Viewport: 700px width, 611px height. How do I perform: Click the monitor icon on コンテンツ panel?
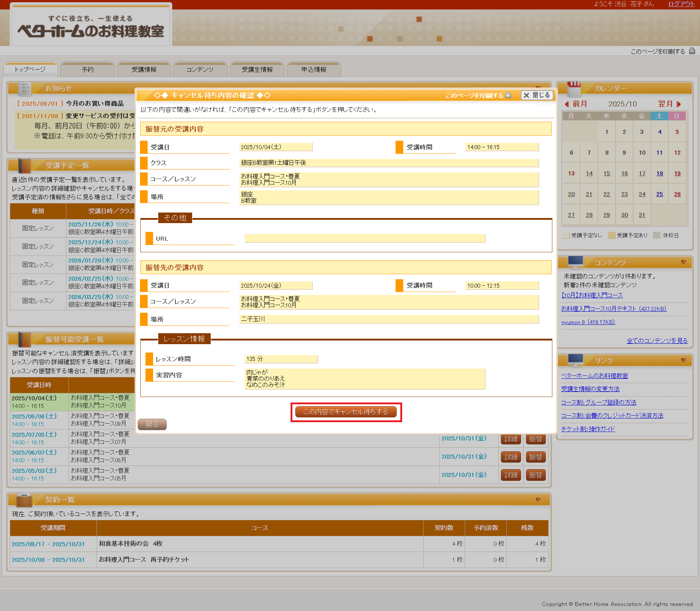click(575, 262)
